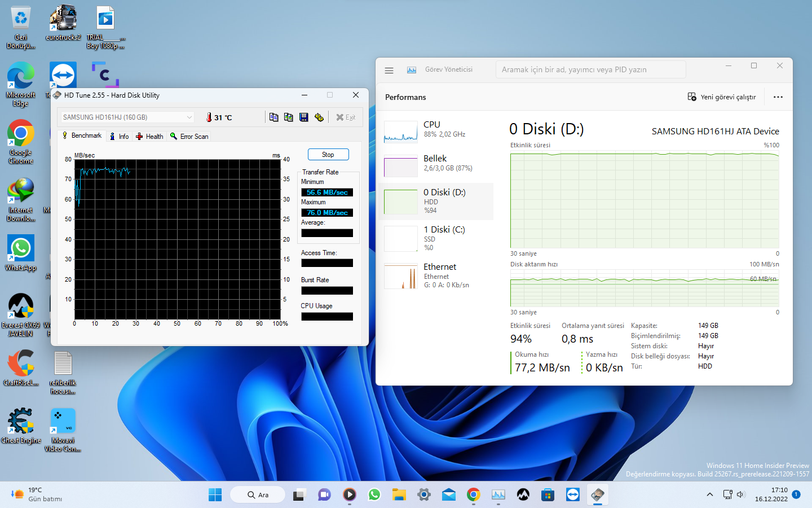Viewport: 812px width, 508px height.
Task: Open the three-dot more options in Task Manager
Action: (x=778, y=97)
